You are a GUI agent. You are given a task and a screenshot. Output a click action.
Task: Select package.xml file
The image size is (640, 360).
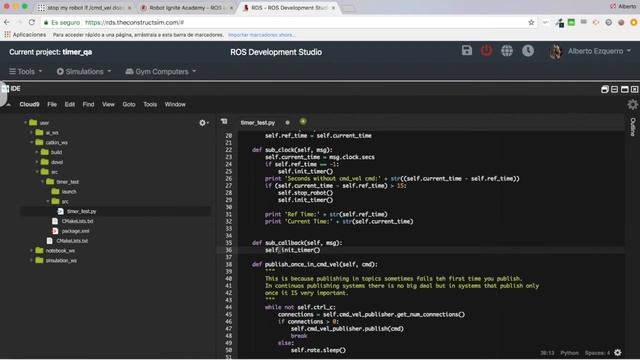(75, 231)
